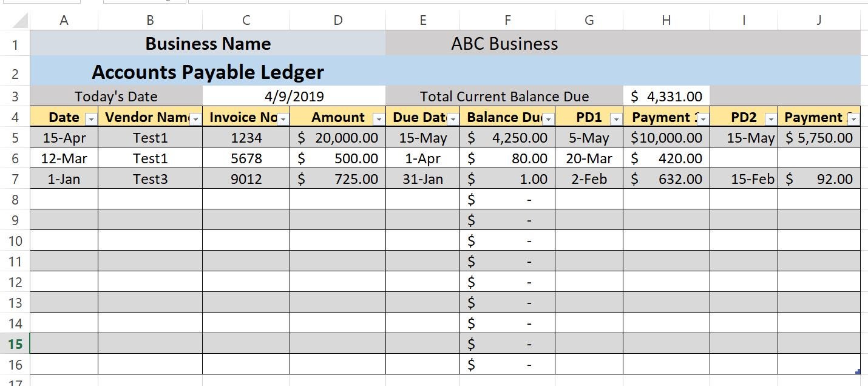Screen dimensions: 868x386
Task: Select the Test3 vendor cell
Action: click(149, 179)
